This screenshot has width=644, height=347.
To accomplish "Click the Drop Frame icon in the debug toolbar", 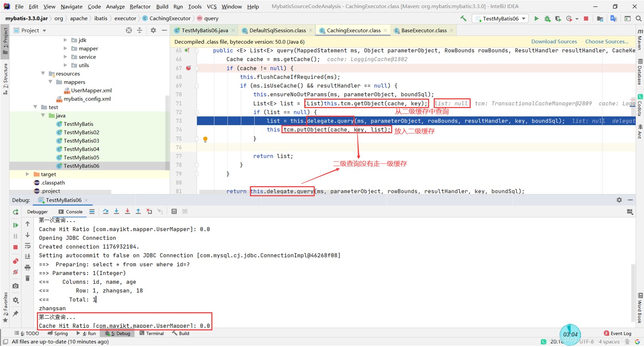I will 149,211.
